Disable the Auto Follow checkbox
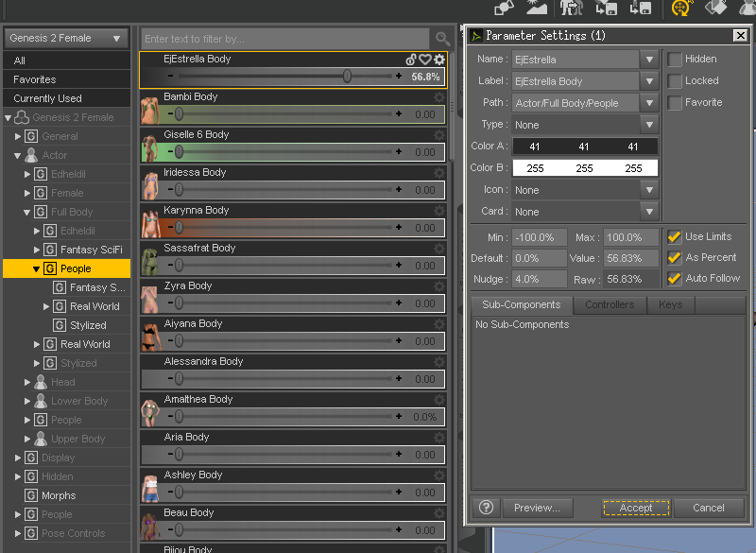Screen dimensions: 756x553 click(x=674, y=279)
